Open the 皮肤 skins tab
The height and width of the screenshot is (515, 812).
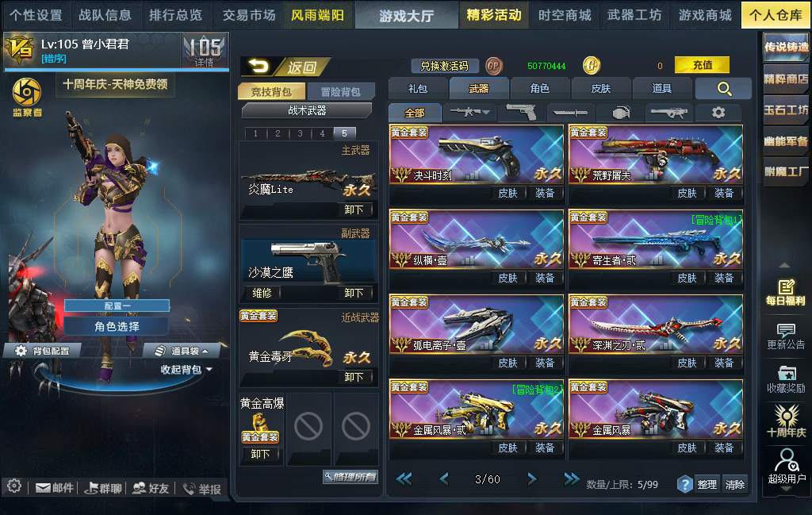click(601, 89)
